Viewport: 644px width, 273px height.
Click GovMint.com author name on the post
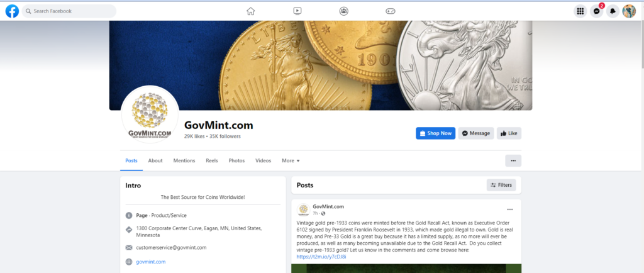tap(328, 206)
